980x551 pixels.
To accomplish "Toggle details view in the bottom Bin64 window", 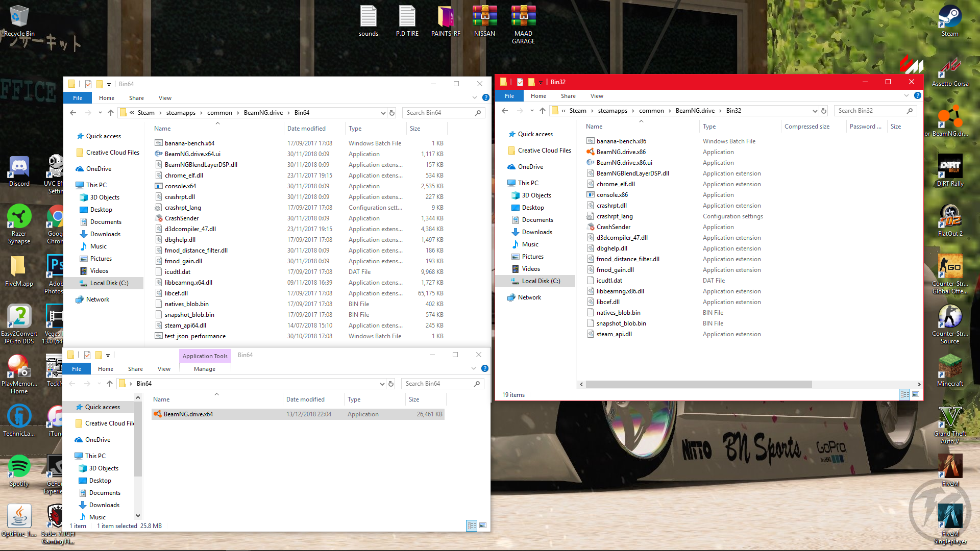I will [x=472, y=525].
